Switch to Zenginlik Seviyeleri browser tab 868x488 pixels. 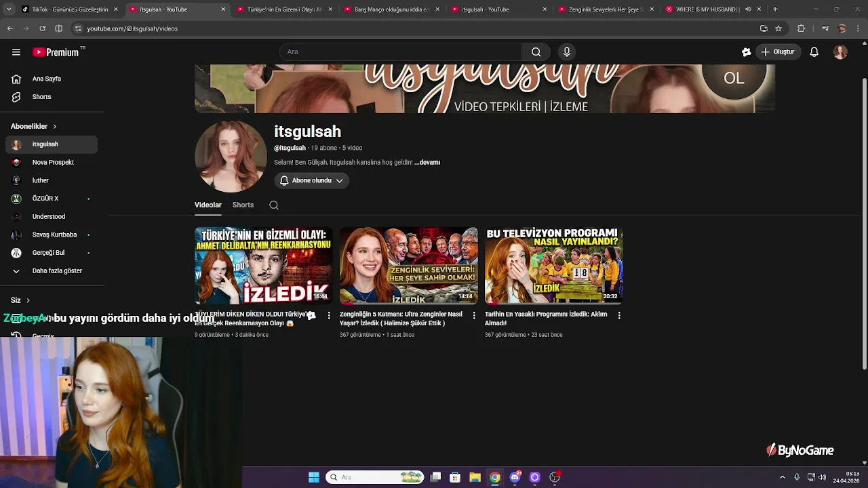pyautogui.click(x=606, y=9)
